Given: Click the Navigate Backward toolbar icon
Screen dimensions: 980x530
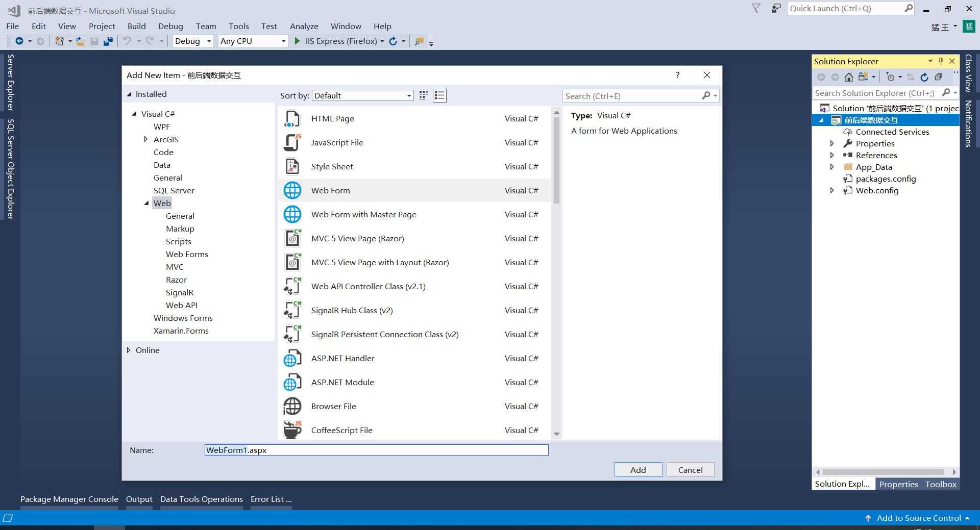Looking at the screenshot, I should tap(19, 41).
